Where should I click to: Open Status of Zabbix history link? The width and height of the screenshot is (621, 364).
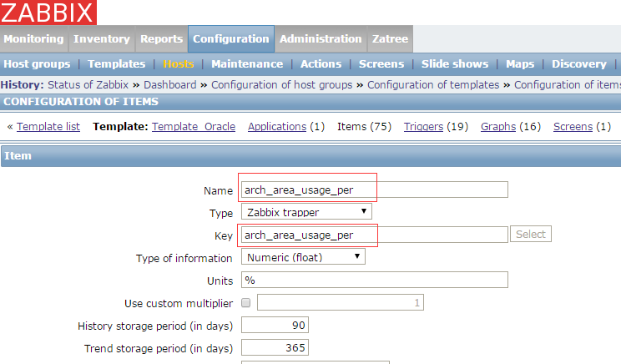[88, 85]
